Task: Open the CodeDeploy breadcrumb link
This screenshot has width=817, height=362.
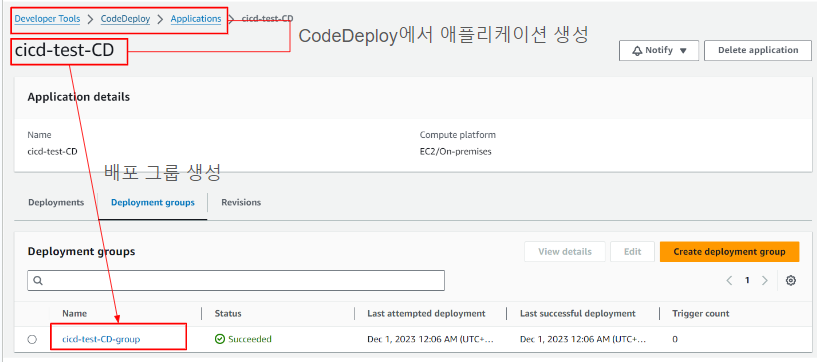Action: point(126,19)
